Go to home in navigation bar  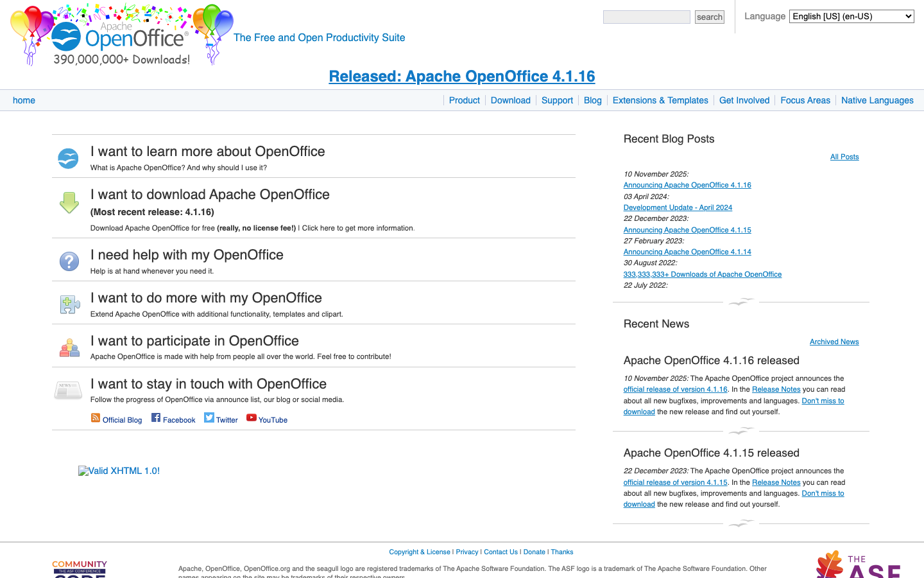(24, 100)
